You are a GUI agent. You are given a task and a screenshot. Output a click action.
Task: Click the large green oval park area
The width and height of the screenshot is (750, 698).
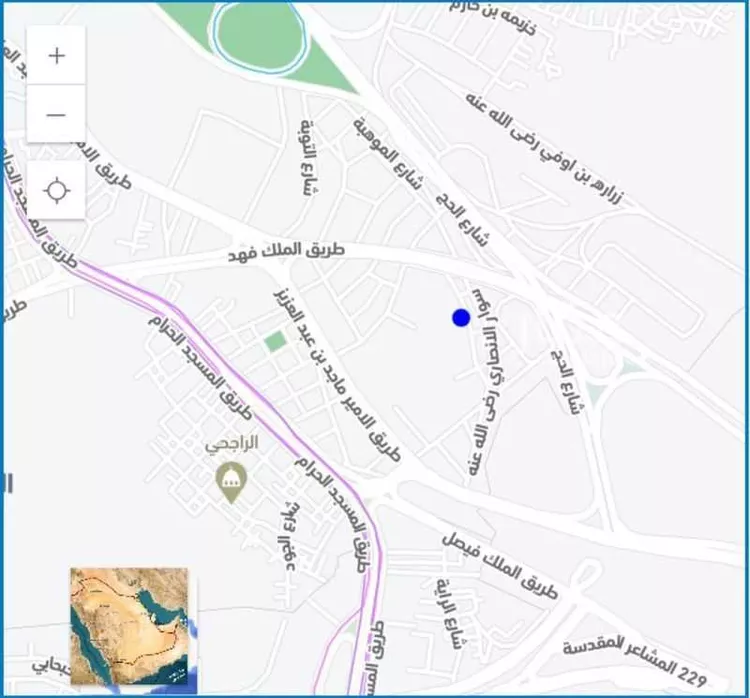pos(258,38)
